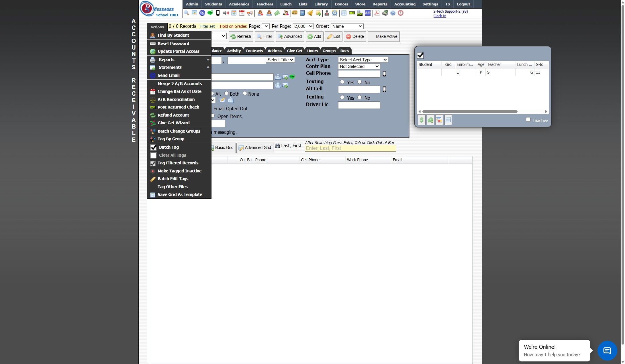Click the alarm clock icon in toolbar
Image resolution: width=625 pixels, height=364 pixels.
click(x=334, y=13)
